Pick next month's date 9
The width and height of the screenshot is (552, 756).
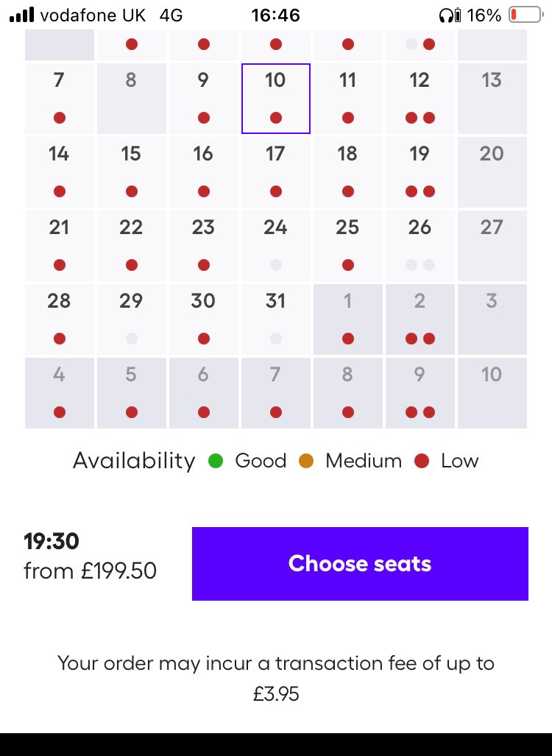click(x=420, y=393)
